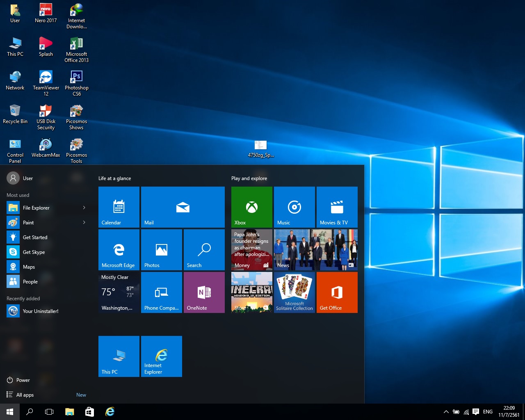Open the Power options
The height and width of the screenshot is (420, 525).
(x=18, y=380)
